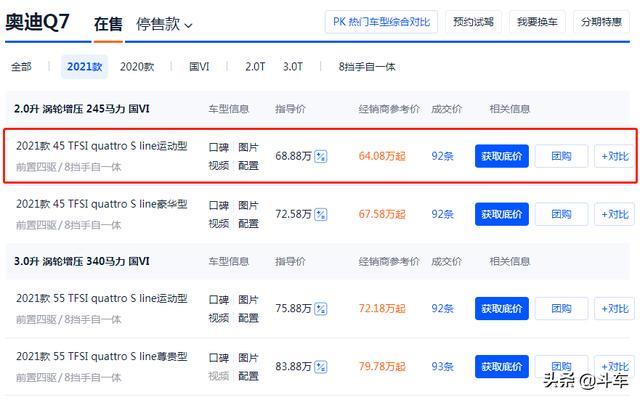Viewport: 640px width, 400px height.
Task: Click dealer price 67.58万起
Action: point(382,214)
